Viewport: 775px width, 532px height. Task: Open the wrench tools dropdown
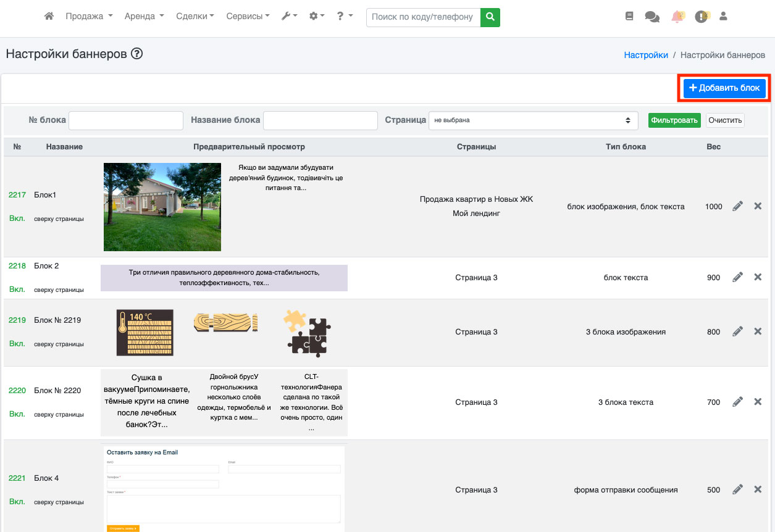[x=289, y=17]
